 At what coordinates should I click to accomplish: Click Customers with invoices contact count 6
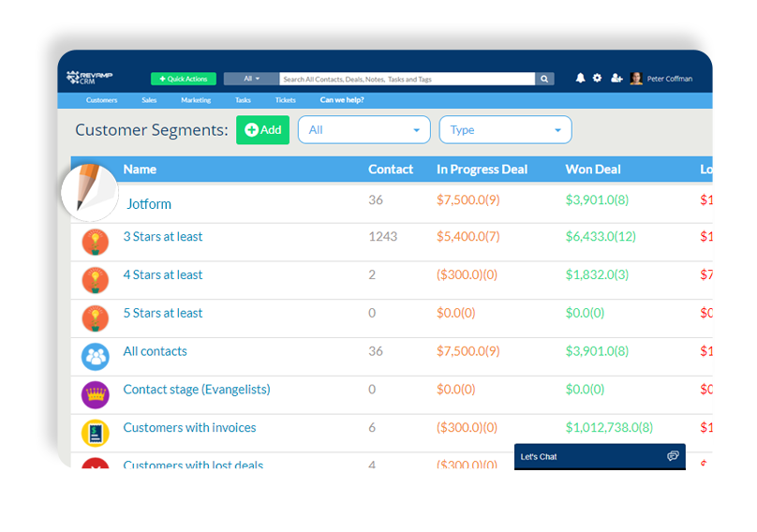point(372,427)
